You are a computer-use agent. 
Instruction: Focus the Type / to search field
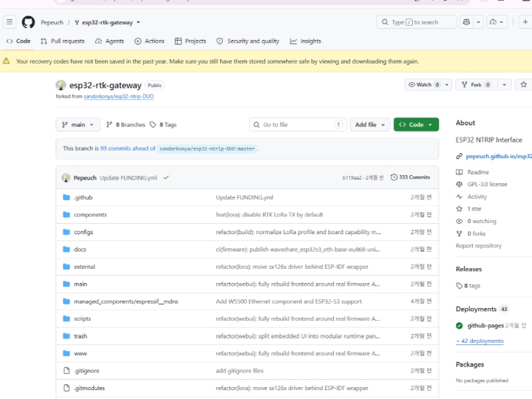coord(416,22)
